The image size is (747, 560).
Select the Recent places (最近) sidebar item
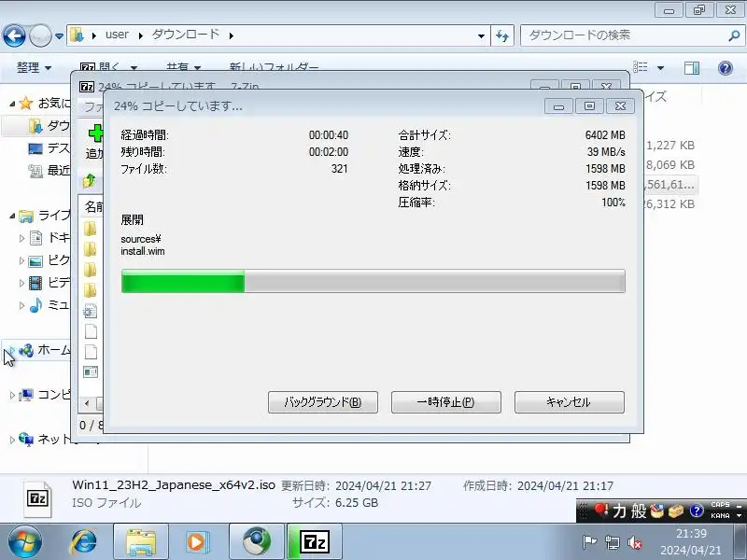click(49, 170)
